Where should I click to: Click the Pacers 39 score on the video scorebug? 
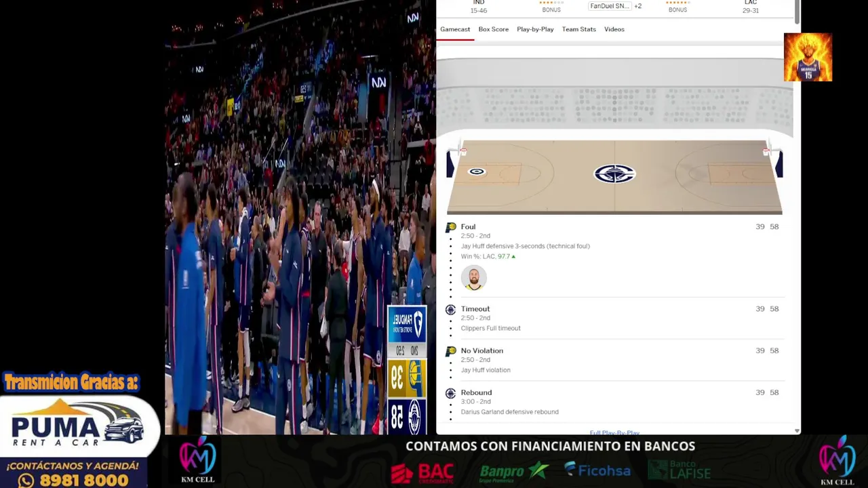point(406,378)
